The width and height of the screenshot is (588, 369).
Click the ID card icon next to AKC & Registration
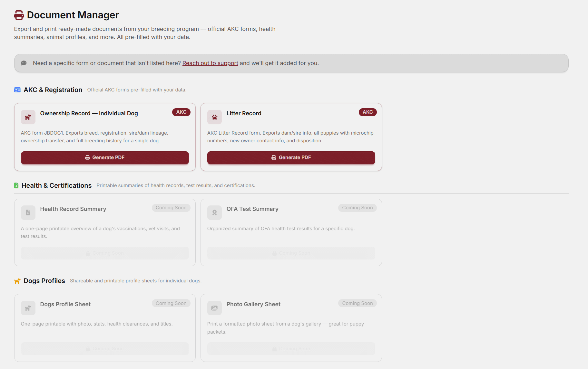(17, 90)
